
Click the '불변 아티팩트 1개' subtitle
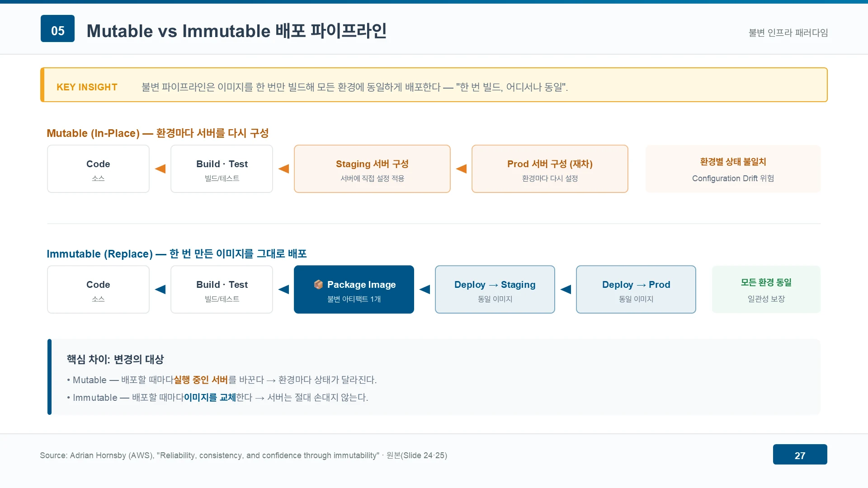click(x=354, y=299)
